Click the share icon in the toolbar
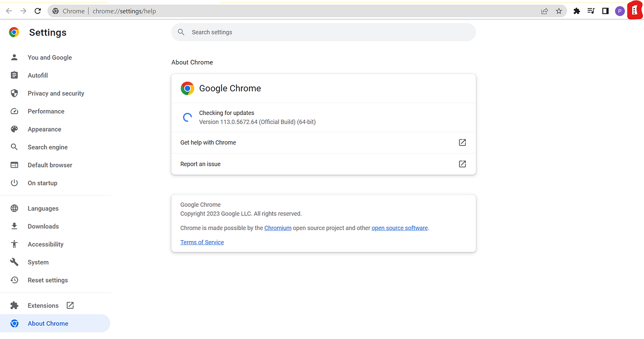Viewport: 644px width, 339px height. click(544, 10)
